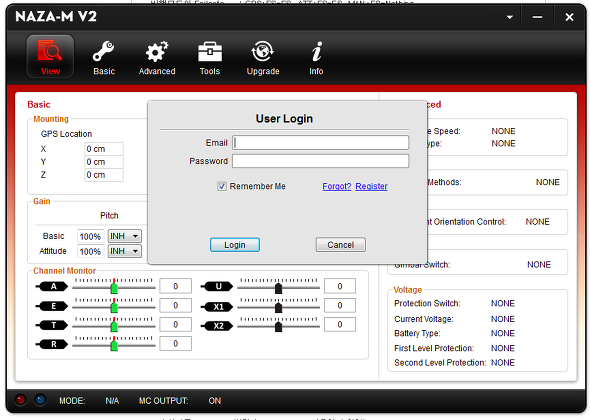The width and height of the screenshot is (590, 420).
Task: Click the channel A label badge
Action: click(x=52, y=287)
